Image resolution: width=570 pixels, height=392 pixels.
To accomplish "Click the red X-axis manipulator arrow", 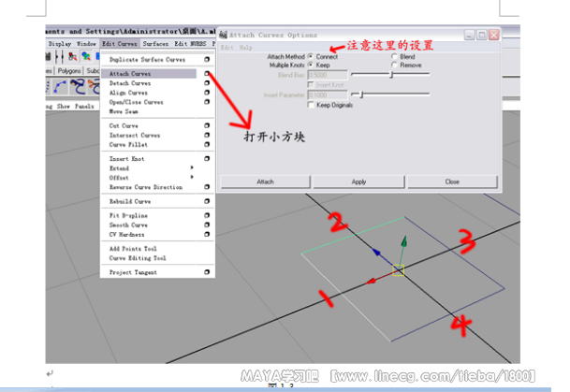I will coord(371,281).
